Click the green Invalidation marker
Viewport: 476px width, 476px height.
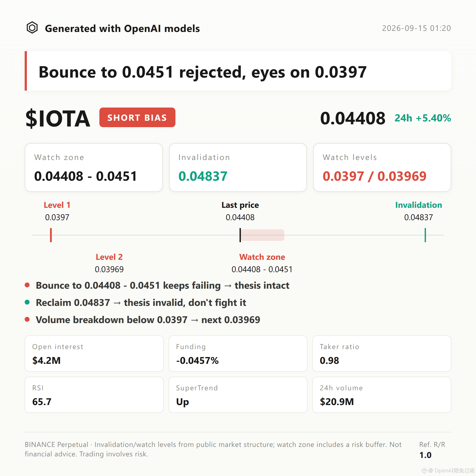425,235
